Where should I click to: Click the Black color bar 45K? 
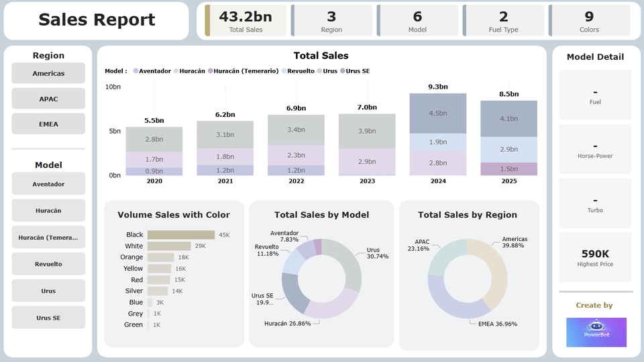click(181, 234)
